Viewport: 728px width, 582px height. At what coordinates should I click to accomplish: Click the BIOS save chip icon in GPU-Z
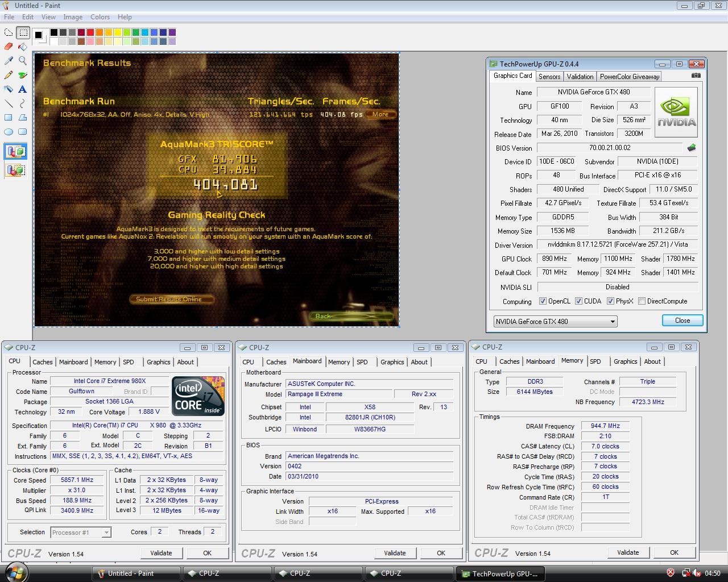(692, 148)
